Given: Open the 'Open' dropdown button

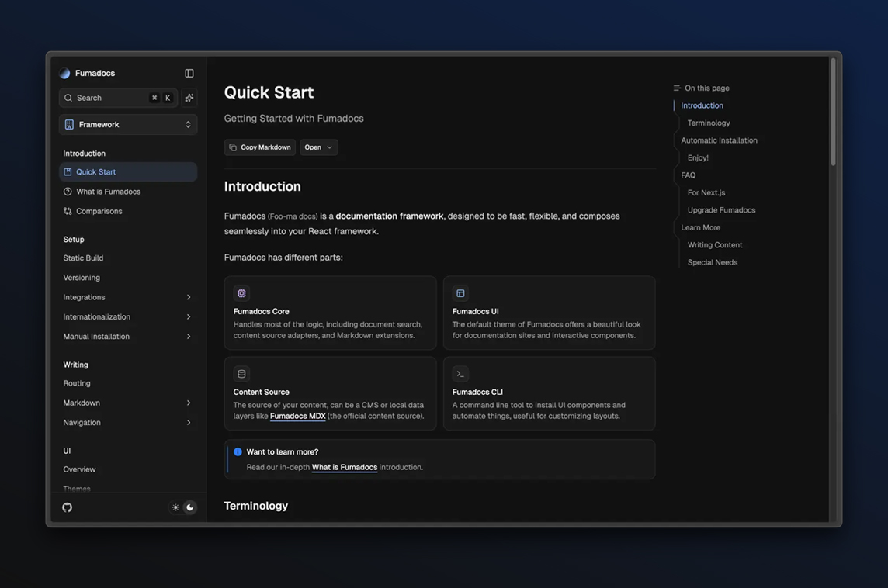Looking at the screenshot, I should pyautogui.click(x=318, y=147).
